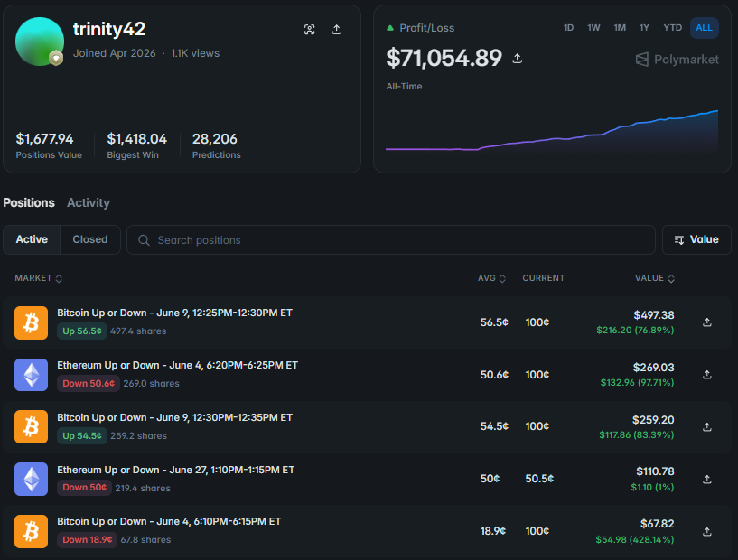Share the Bitcoin June 4 6:10PM position

(707, 531)
